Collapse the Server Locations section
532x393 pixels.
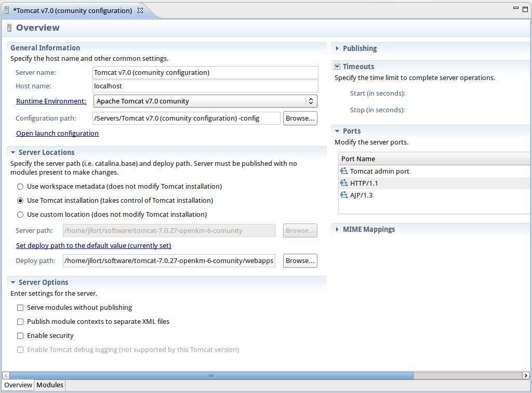click(x=13, y=152)
